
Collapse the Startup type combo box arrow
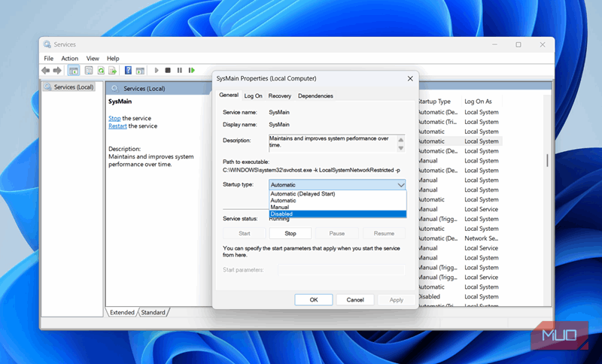pos(400,184)
